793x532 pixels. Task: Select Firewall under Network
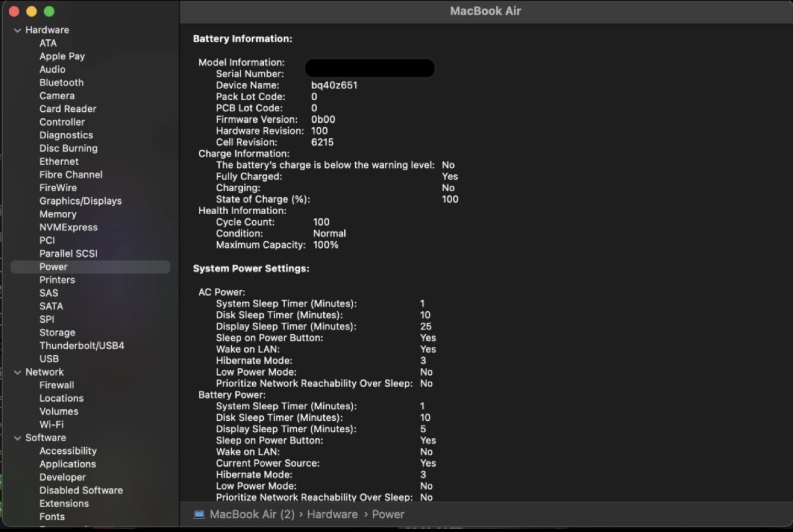pyautogui.click(x=57, y=386)
